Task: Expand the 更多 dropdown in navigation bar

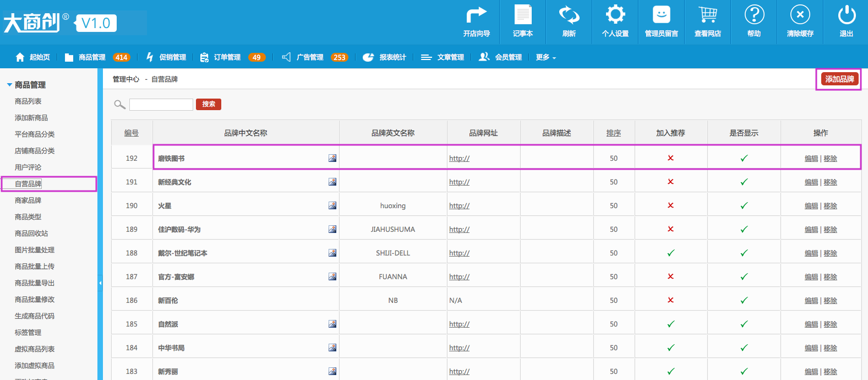Action: pyautogui.click(x=546, y=57)
